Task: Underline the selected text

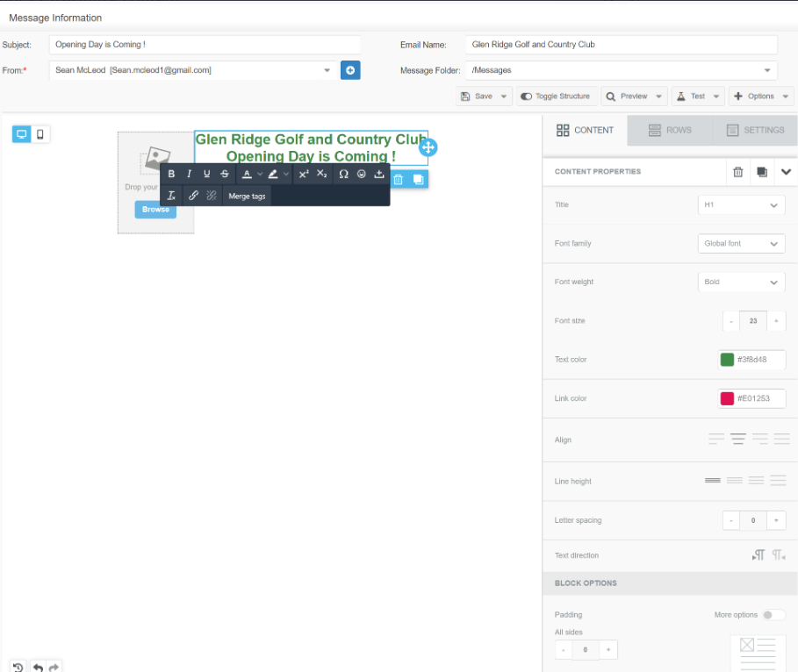Action: (206, 174)
